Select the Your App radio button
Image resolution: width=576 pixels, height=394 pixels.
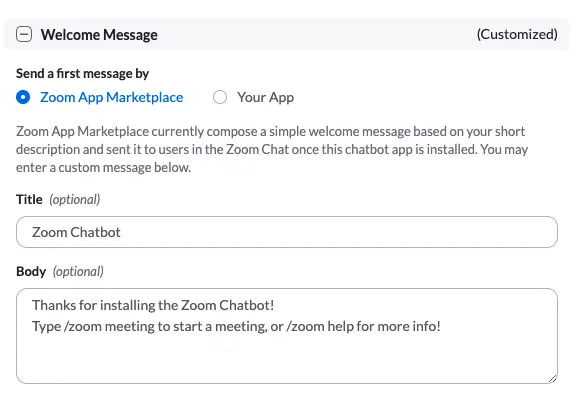(x=220, y=97)
